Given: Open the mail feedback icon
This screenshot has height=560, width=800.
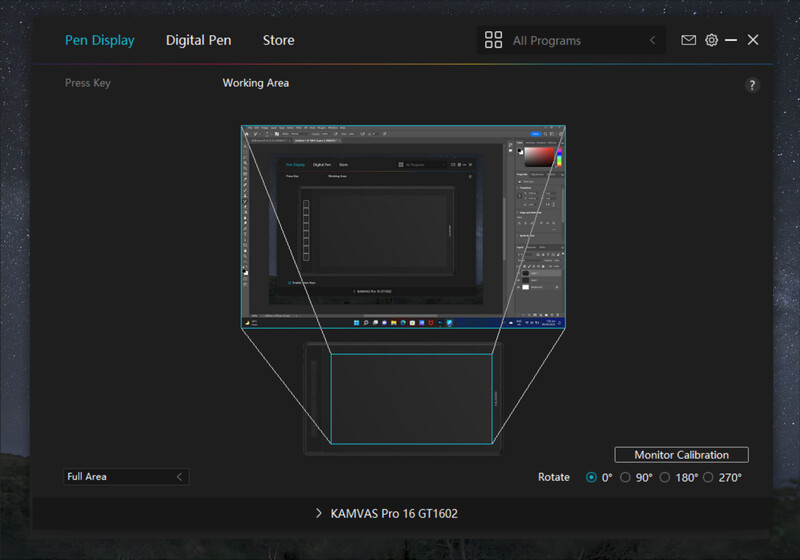Looking at the screenshot, I should tap(688, 40).
